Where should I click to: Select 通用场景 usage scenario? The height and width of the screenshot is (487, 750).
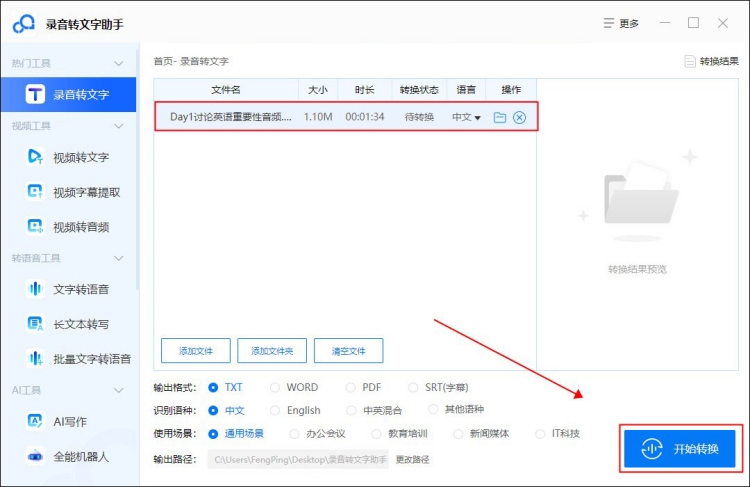pos(213,434)
